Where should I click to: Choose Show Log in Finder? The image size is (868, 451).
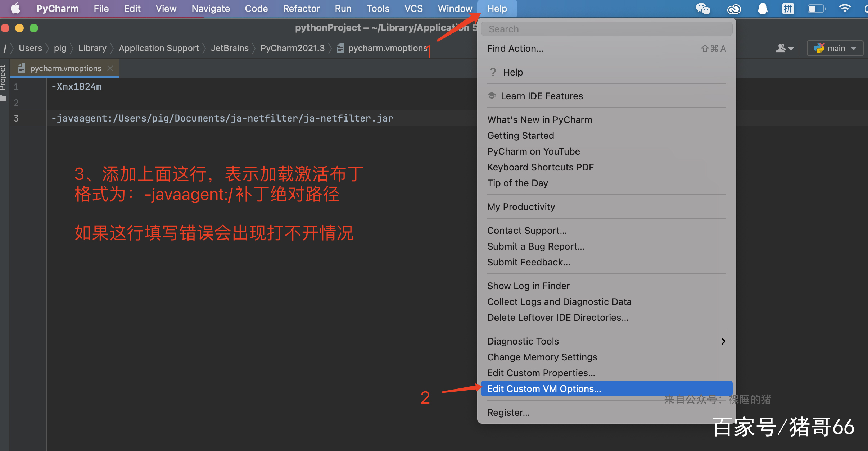point(606,286)
